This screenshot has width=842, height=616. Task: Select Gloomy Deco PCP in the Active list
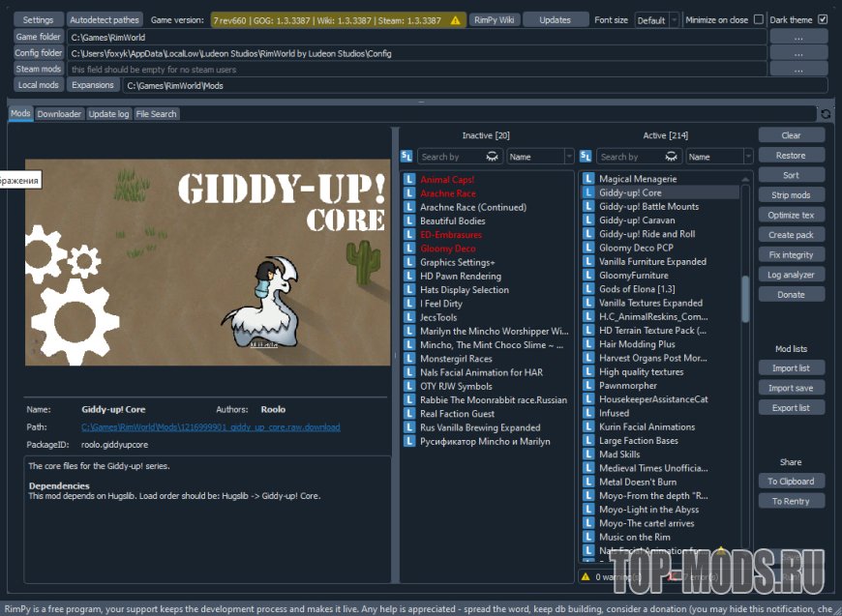636,248
